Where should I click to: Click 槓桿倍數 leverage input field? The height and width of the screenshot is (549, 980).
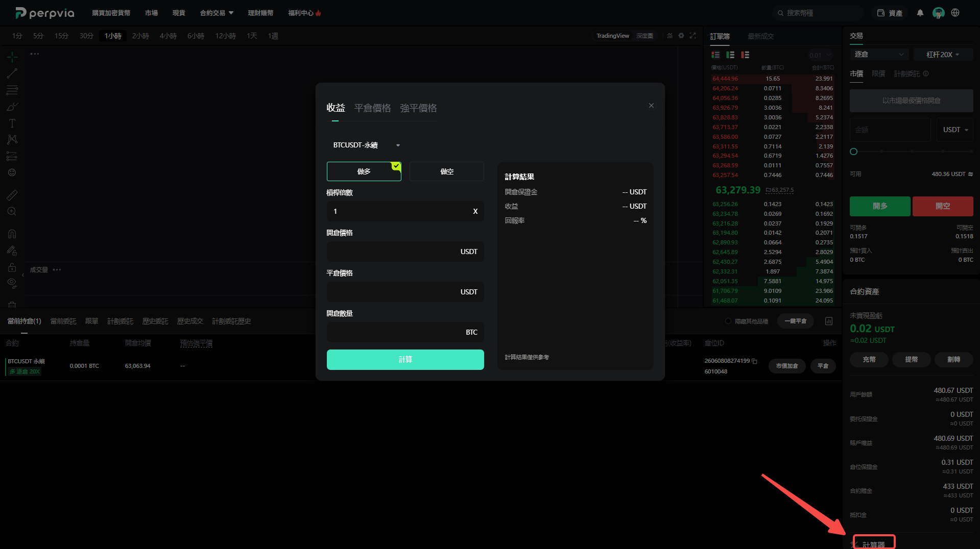point(405,211)
